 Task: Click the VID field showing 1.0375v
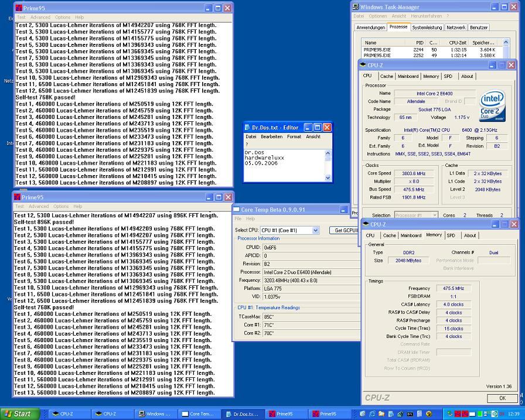point(311,297)
